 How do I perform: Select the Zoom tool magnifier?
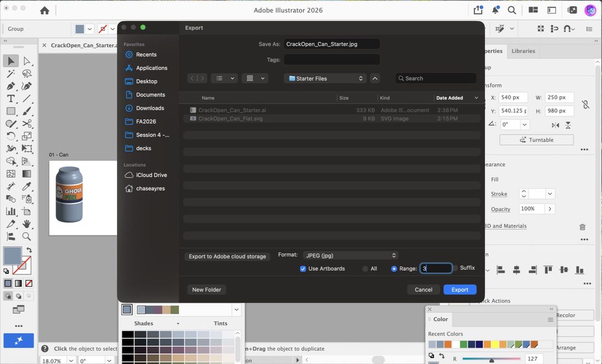(26, 236)
